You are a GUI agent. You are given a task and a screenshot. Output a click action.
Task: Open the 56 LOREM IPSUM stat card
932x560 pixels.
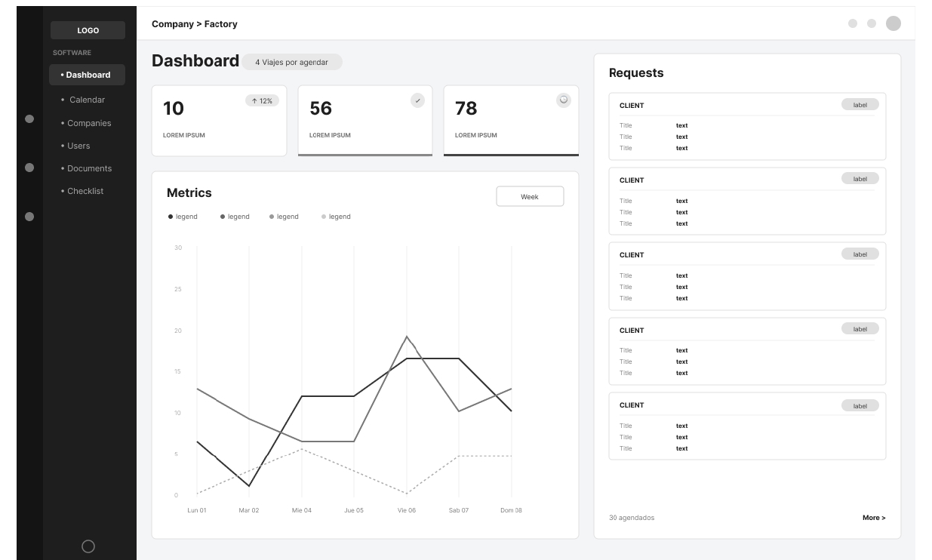(x=365, y=121)
